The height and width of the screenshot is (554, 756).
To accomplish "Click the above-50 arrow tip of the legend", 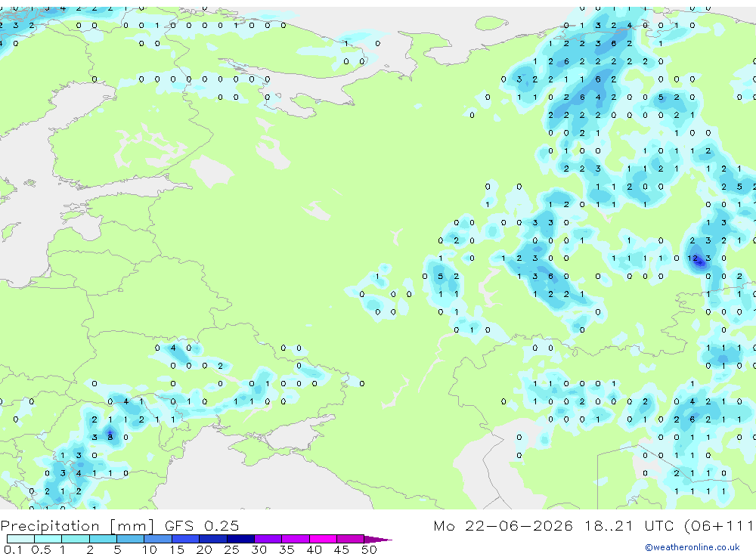I will click(378, 539).
